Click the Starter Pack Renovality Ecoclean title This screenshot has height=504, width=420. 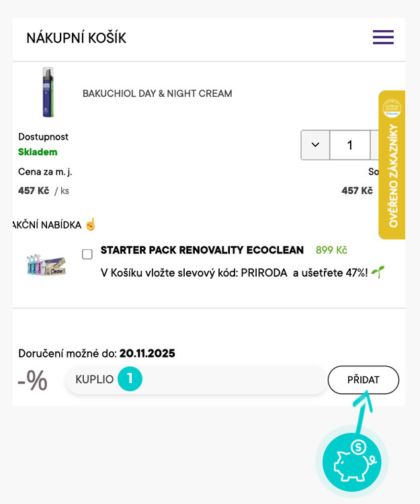point(202,250)
